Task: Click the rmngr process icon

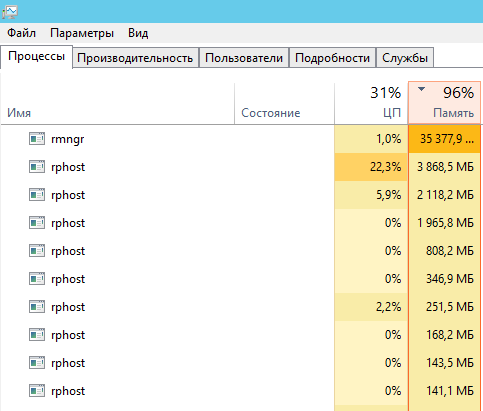Action: tap(37, 139)
